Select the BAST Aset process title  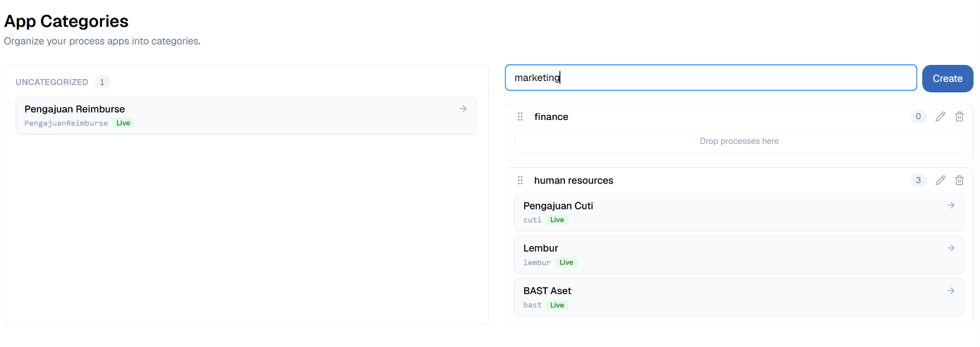[x=547, y=290]
